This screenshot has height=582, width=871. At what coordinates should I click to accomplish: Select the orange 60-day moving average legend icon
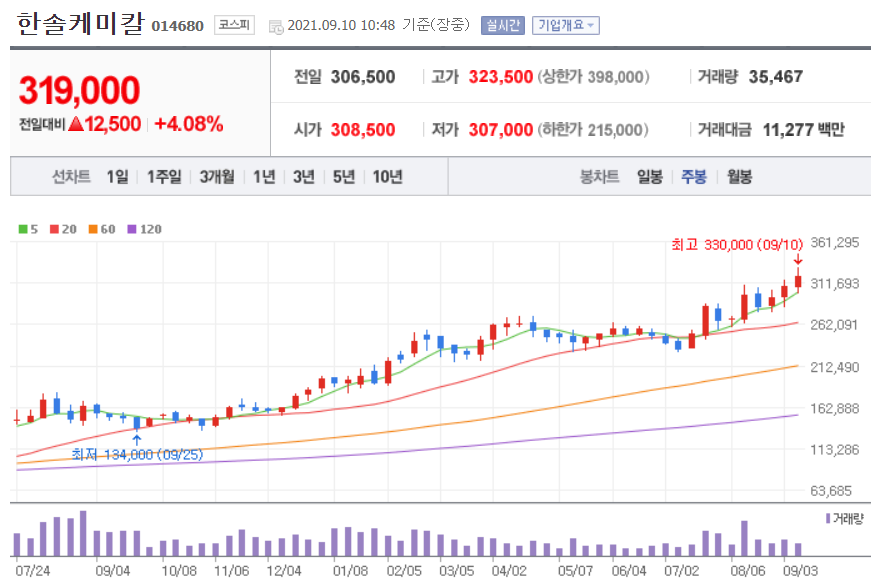92,228
